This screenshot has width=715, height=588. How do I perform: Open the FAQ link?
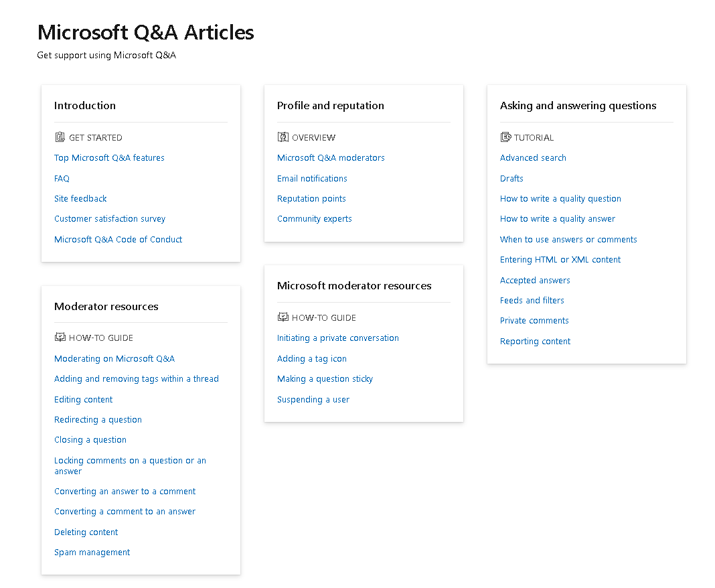pyautogui.click(x=62, y=179)
